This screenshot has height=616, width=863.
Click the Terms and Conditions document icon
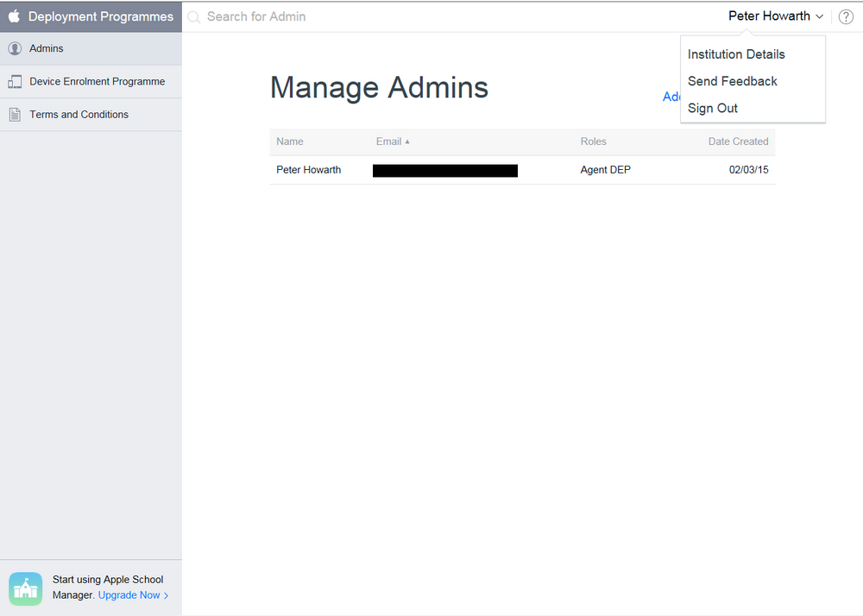click(15, 115)
